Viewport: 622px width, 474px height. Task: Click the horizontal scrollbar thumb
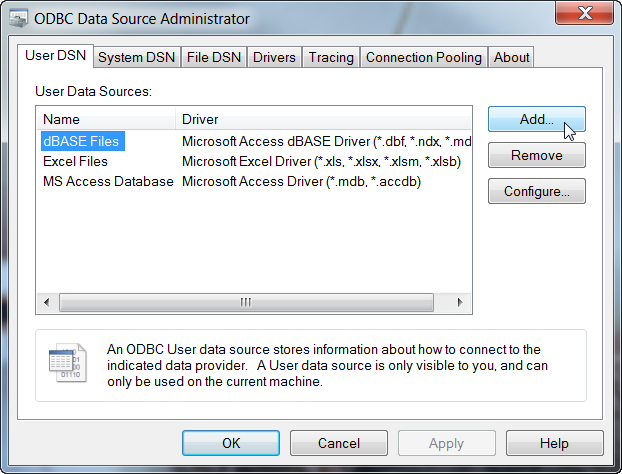[246, 302]
